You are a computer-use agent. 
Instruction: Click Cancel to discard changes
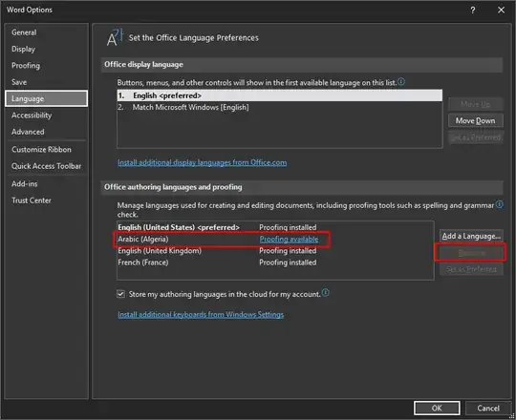488,408
